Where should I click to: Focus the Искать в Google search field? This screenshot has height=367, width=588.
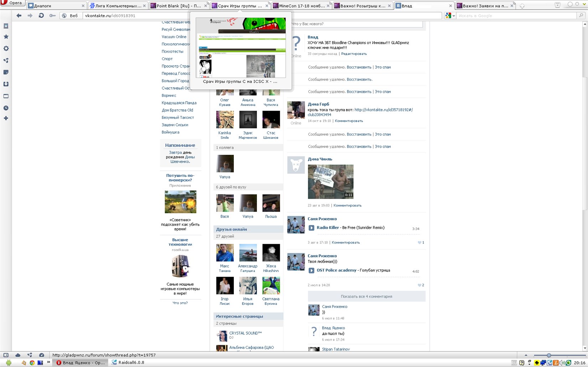click(517, 16)
